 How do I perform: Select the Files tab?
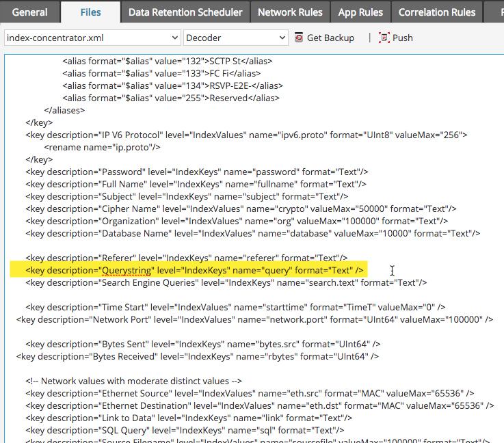coord(90,12)
